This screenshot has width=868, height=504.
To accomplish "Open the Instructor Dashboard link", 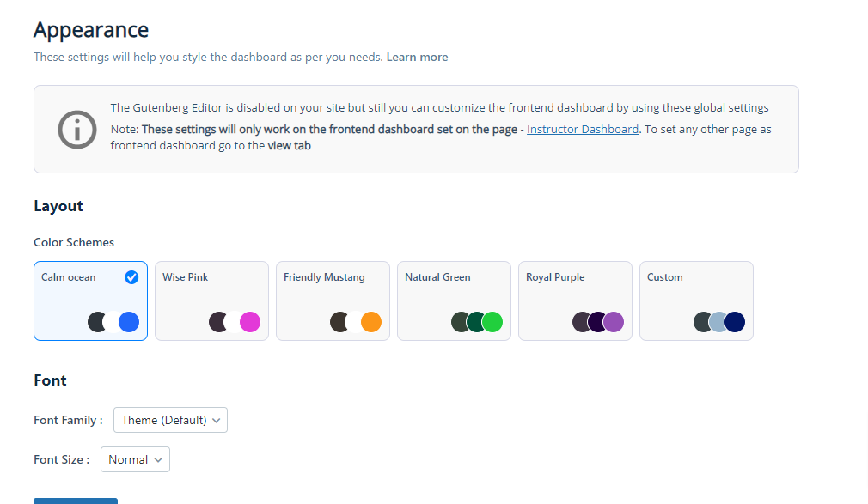I will coord(583,130).
